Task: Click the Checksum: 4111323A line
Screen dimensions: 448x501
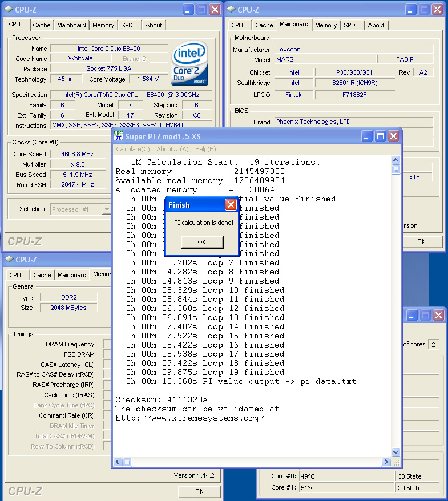Action: tap(162, 399)
